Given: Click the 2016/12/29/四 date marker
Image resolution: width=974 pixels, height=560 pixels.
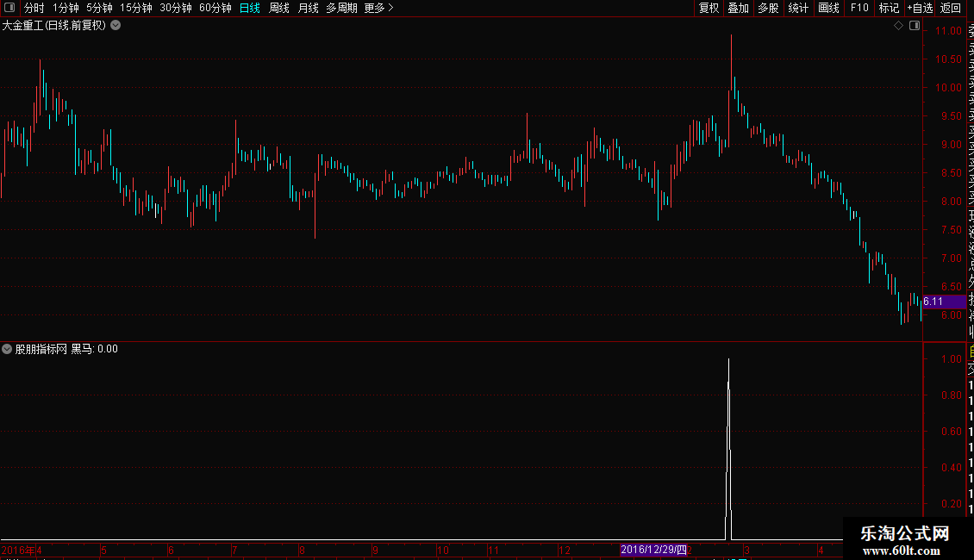Looking at the screenshot, I should [653, 550].
